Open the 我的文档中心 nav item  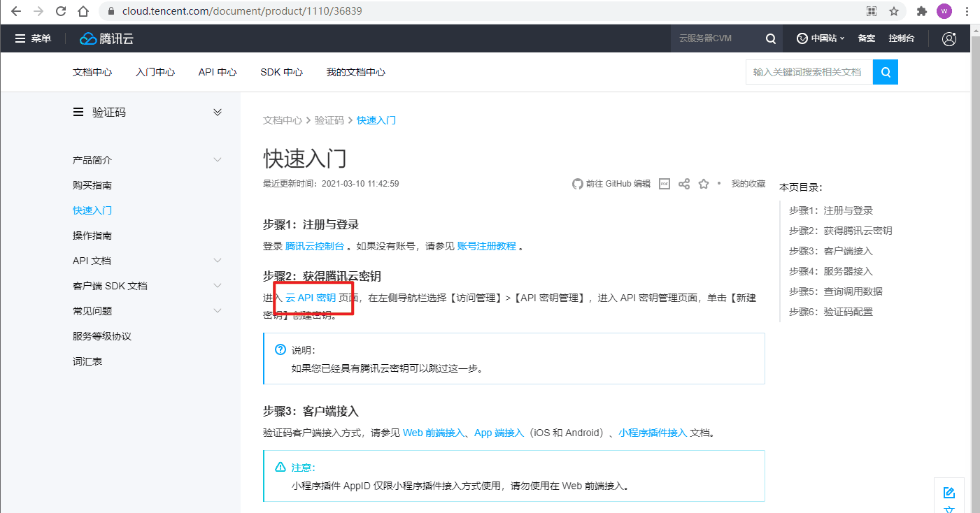point(356,72)
